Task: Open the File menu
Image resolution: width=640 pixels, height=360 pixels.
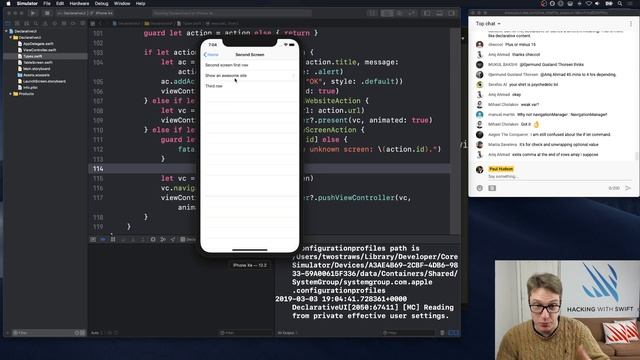Action: [47, 3]
